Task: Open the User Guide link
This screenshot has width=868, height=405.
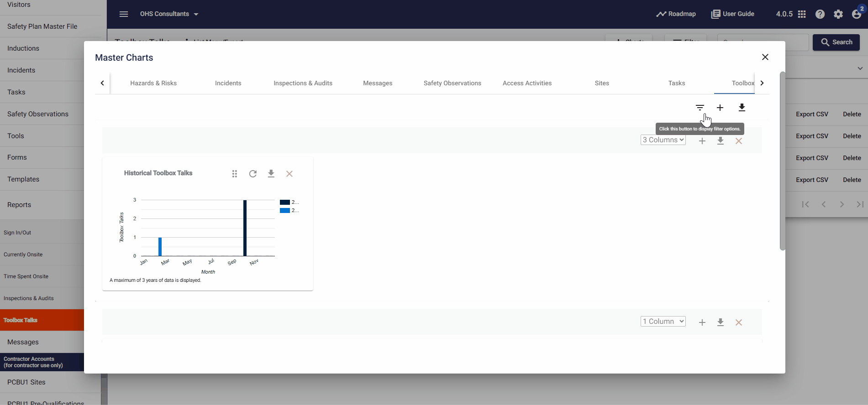Action: tap(733, 14)
